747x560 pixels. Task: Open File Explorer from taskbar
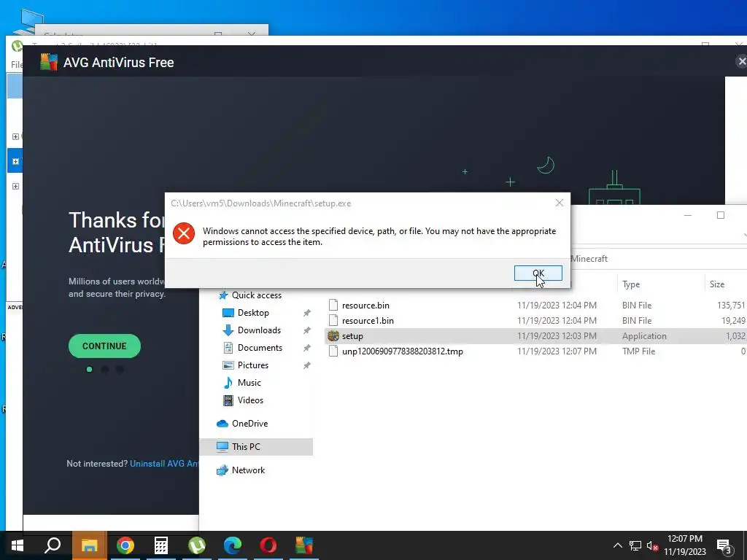pyautogui.click(x=89, y=545)
